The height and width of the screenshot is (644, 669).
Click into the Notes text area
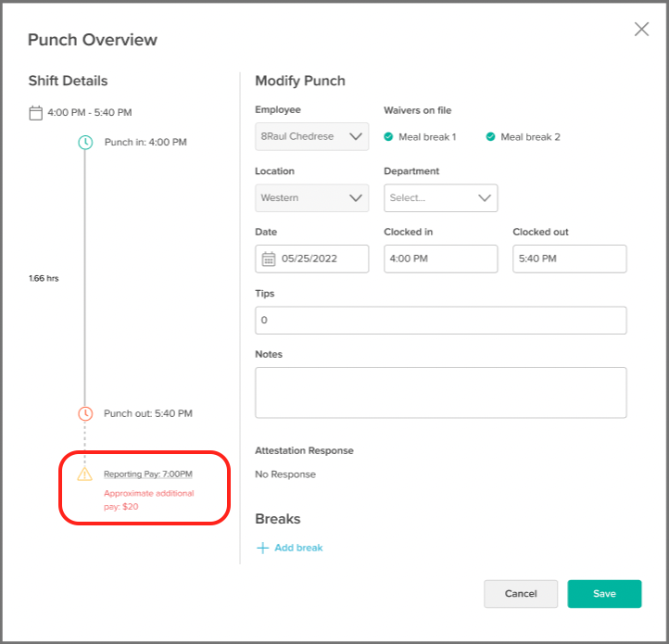coord(441,393)
